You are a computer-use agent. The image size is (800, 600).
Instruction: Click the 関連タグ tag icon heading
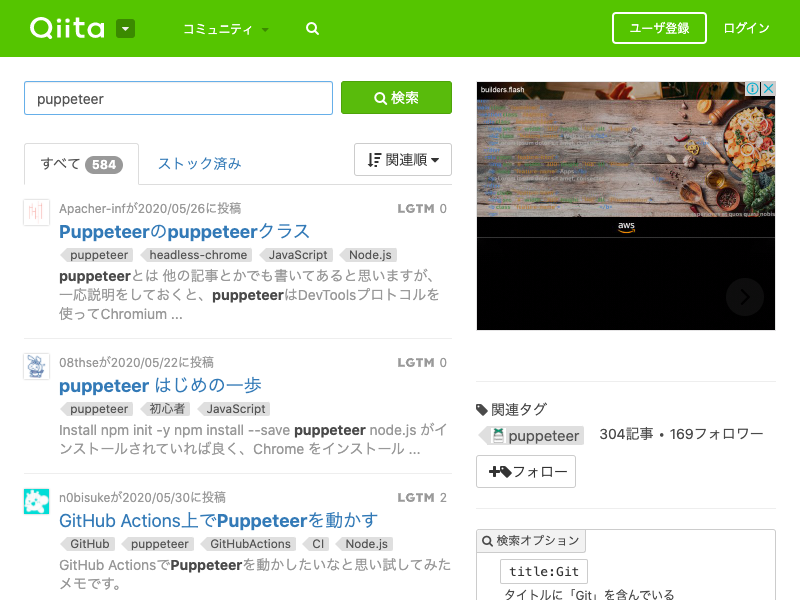(512, 409)
